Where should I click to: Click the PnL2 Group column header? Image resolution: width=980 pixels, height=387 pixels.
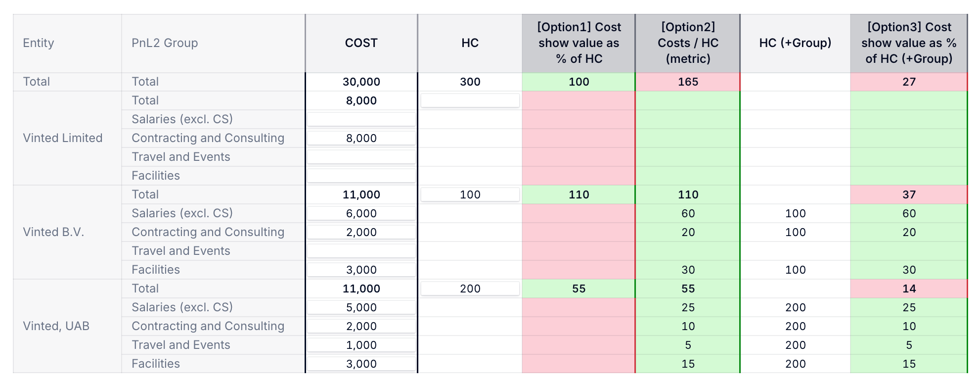[213, 43]
